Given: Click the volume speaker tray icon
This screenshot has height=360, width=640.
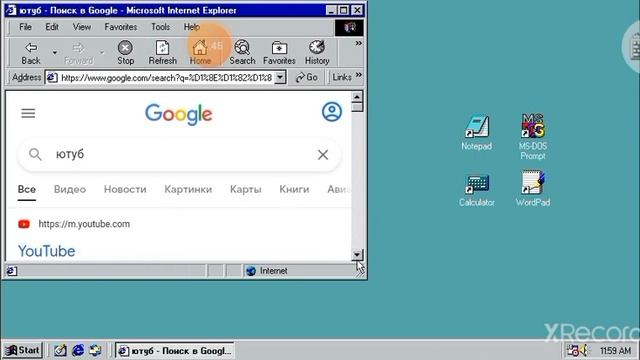Looking at the screenshot, I should pyautogui.click(x=584, y=350).
